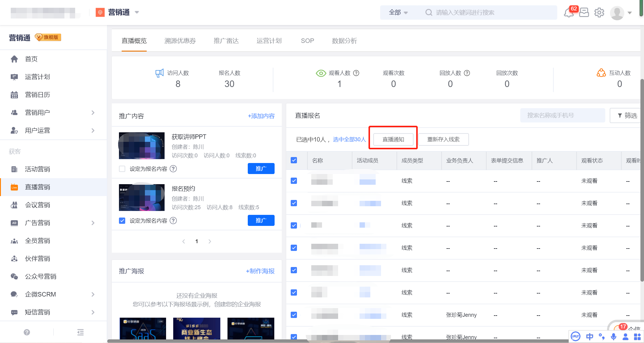This screenshot has height=343, width=644.
Task: Click help icon for 获取讲师PPT 设定为报名内容
Action: coord(173,169)
